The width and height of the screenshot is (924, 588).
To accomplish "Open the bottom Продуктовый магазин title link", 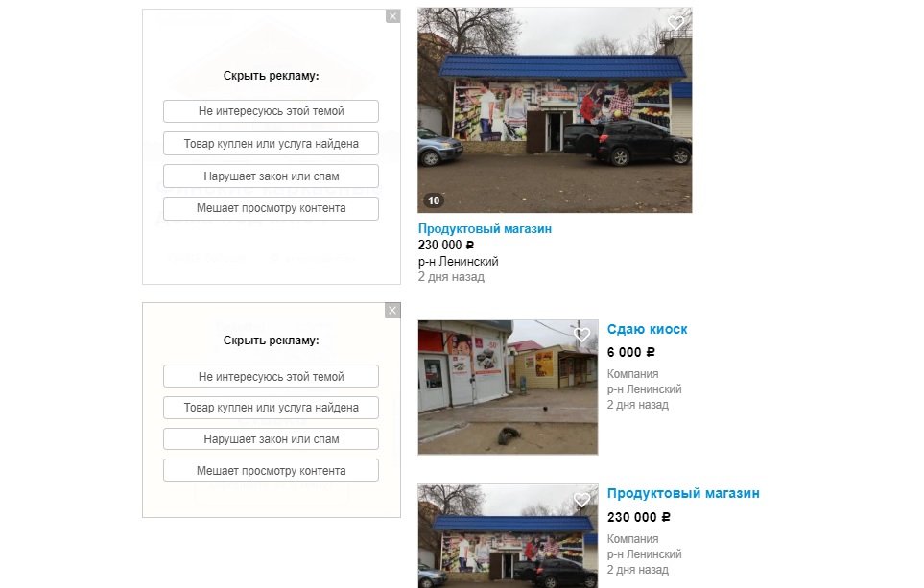I will click(683, 493).
